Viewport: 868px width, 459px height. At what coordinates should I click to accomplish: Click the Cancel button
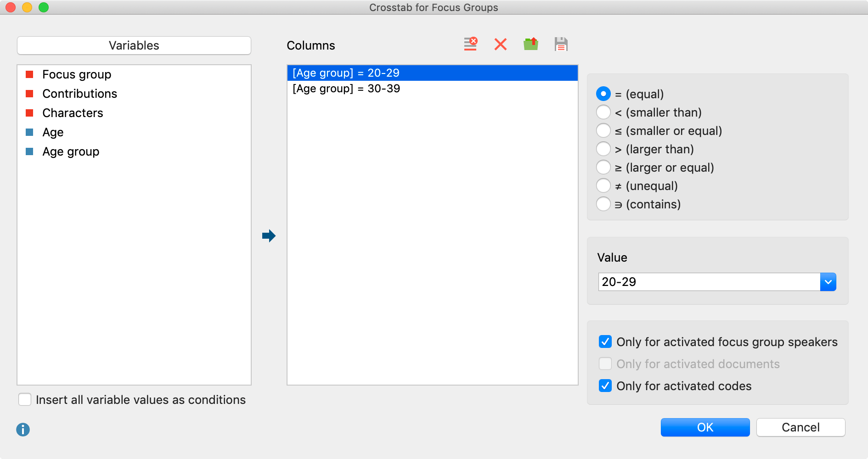coord(801,427)
